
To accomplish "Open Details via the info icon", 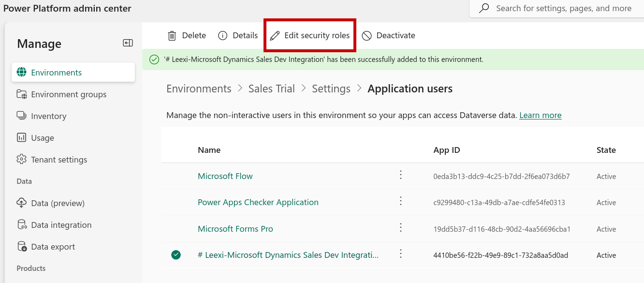I will click(x=222, y=35).
